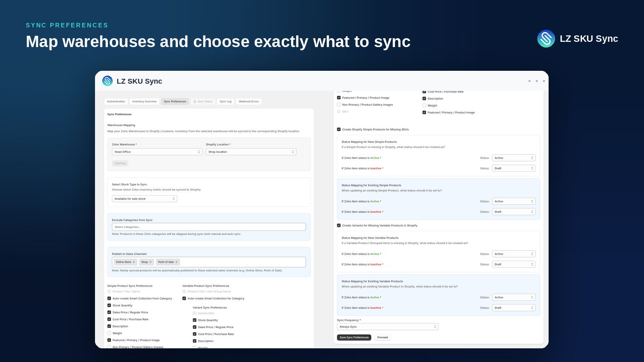Viewport: 644px width, 362px height.
Task: Open the Authentication tab
Action: point(116,101)
